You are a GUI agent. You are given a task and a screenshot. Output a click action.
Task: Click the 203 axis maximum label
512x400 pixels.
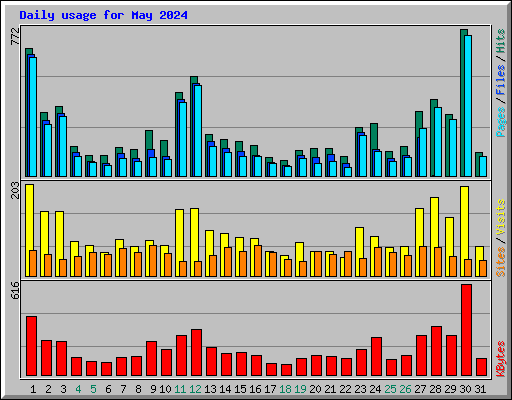point(15,190)
